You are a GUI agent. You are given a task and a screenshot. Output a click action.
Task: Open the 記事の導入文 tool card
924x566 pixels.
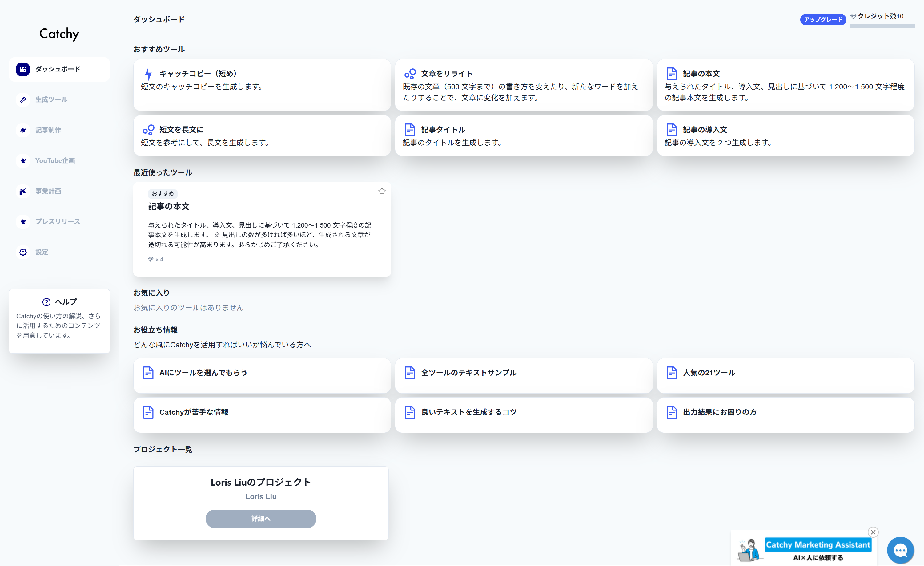[x=785, y=135]
